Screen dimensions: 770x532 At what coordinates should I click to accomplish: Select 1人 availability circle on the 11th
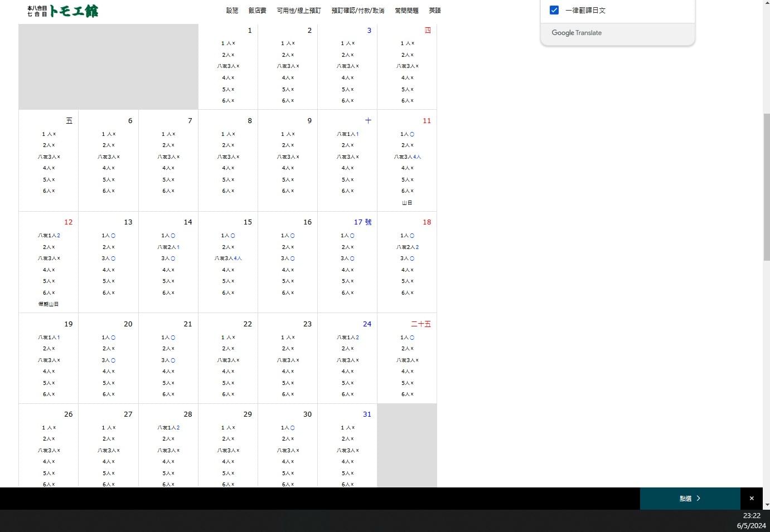point(412,134)
